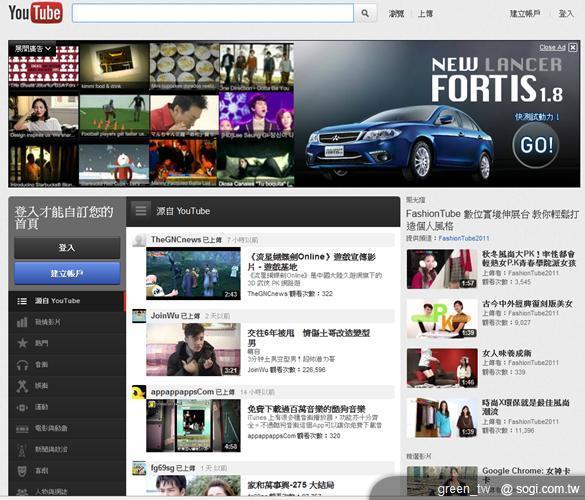Open the kimmi food & drink thumbnail
The height and width of the screenshot is (500, 585).
pyautogui.click(x=114, y=66)
